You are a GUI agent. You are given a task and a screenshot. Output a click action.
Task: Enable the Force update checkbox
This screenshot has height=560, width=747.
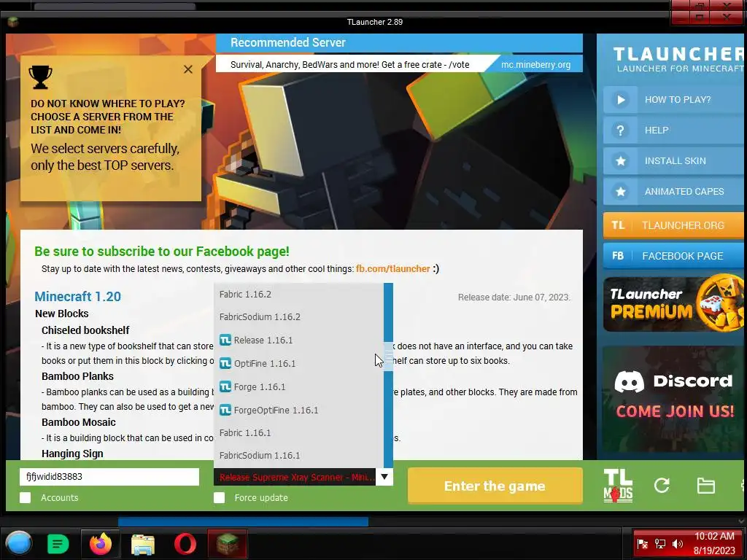[x=219, y=497]
